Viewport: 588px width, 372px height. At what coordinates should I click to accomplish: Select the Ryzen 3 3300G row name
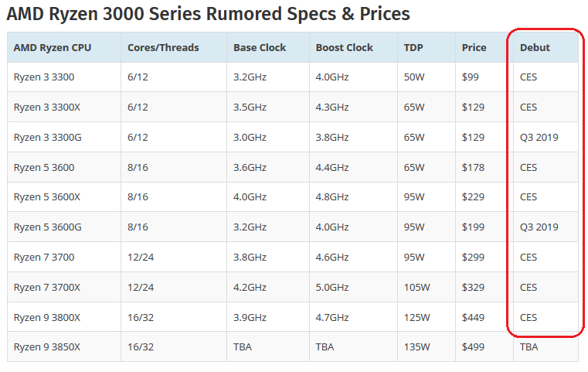pos(47,138)
